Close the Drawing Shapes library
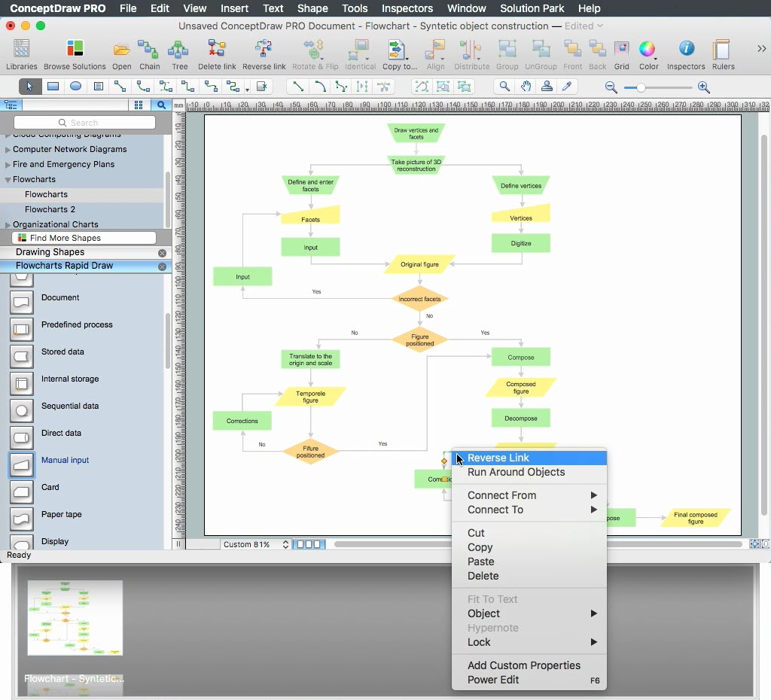This screenshot has height=700, width=771. 162,253
